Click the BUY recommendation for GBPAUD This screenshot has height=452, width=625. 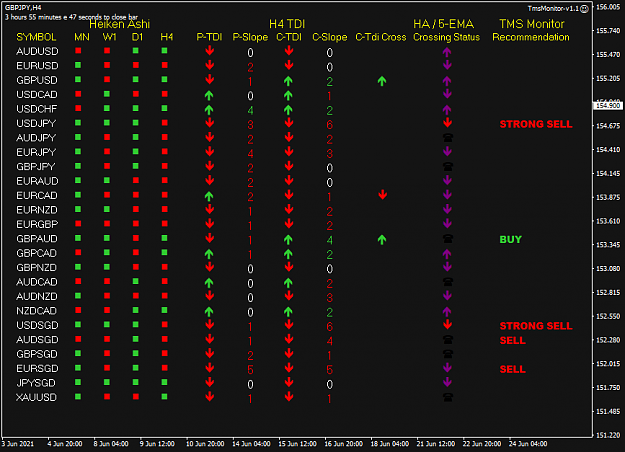pos(511,239)
